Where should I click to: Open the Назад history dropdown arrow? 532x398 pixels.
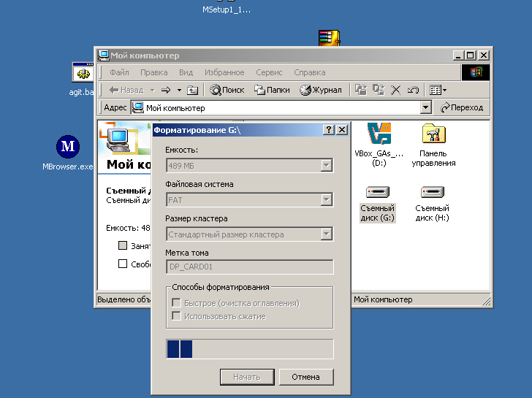tap(153, 90)
